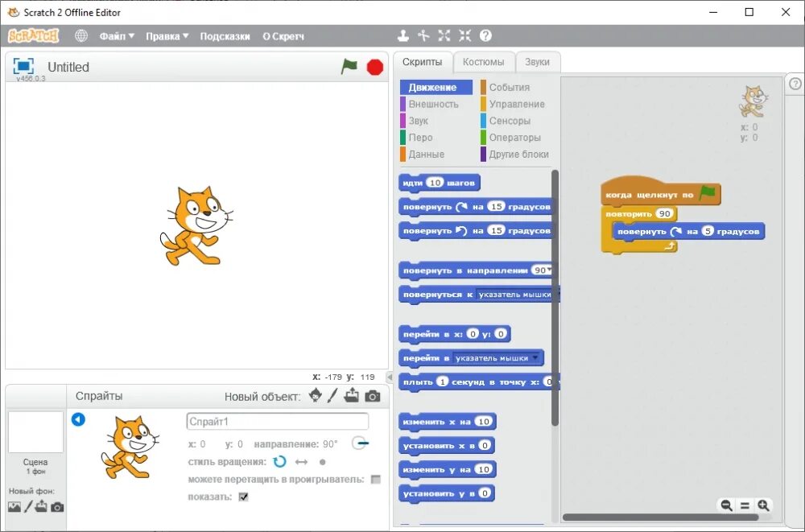Screen dimensions: 805x532
Task: Select the События block category
Action: pos(505,87)
